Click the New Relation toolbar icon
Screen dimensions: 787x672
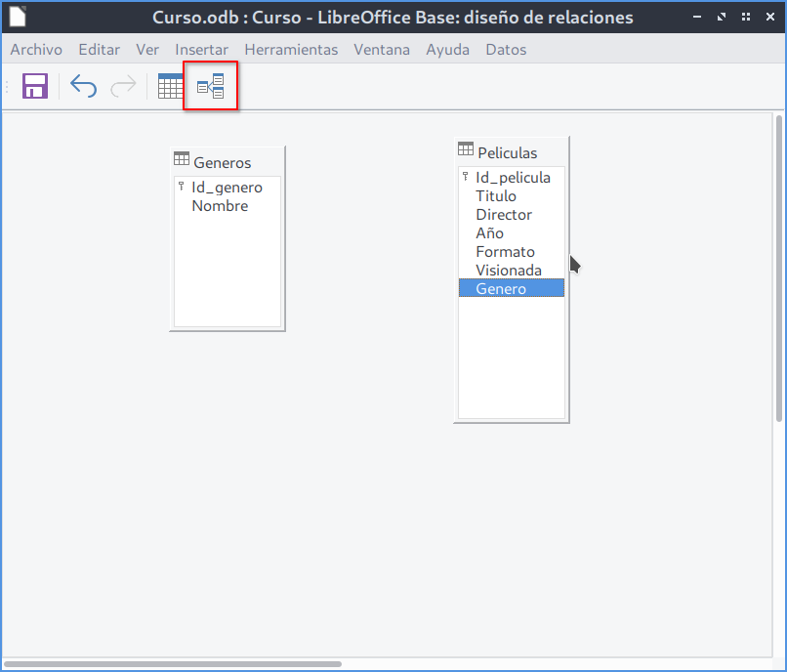click(210, 86)
